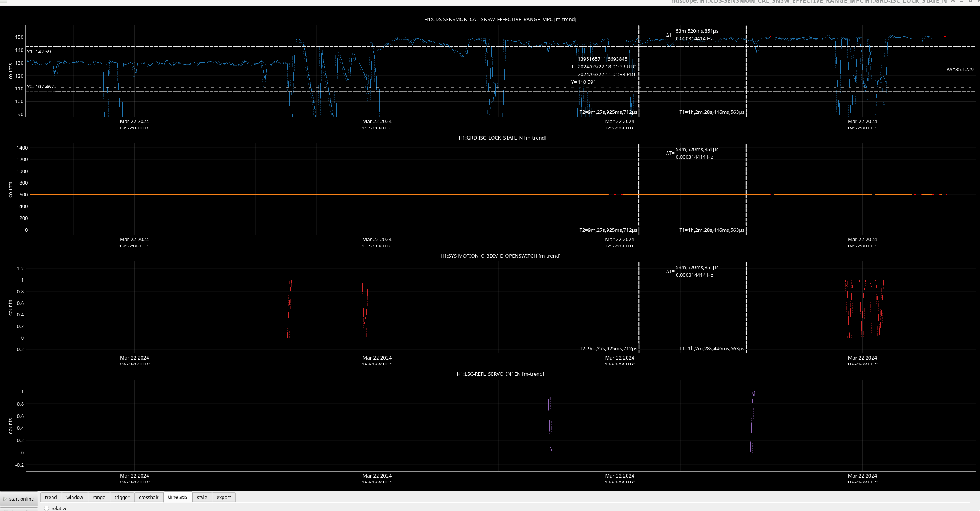The image size is (980, 511).
Task: Open the crosshair tab
Action: click(x=148, y=497)
